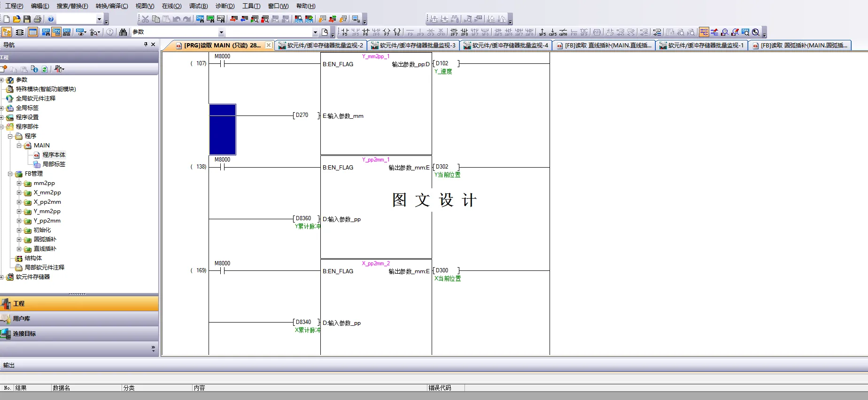Click the caF10 invert result icon
Viewport: 868px width, 400px height.
563,32
